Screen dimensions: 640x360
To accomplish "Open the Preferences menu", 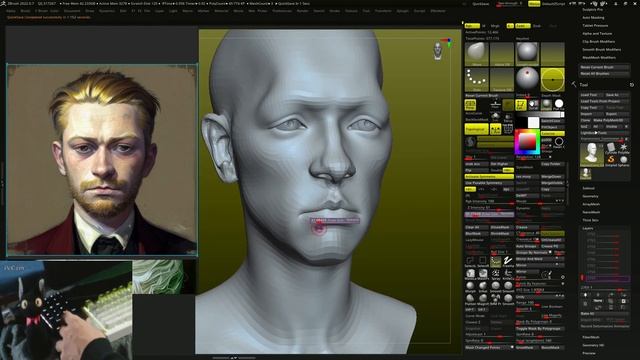I will 282,11.
